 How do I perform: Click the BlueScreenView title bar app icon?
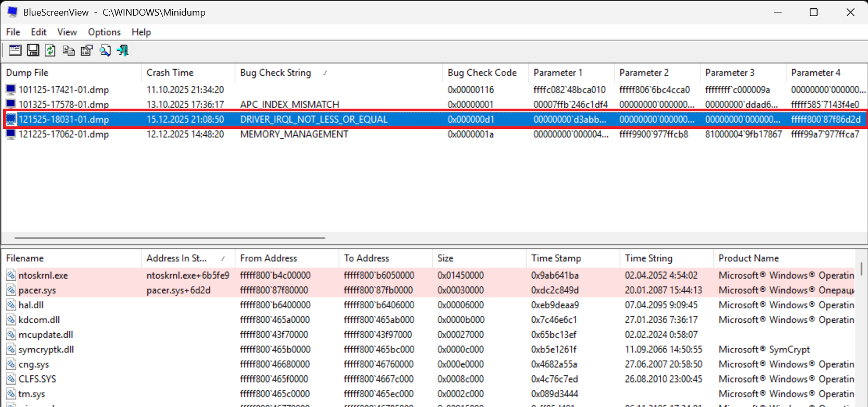point(12,12)
